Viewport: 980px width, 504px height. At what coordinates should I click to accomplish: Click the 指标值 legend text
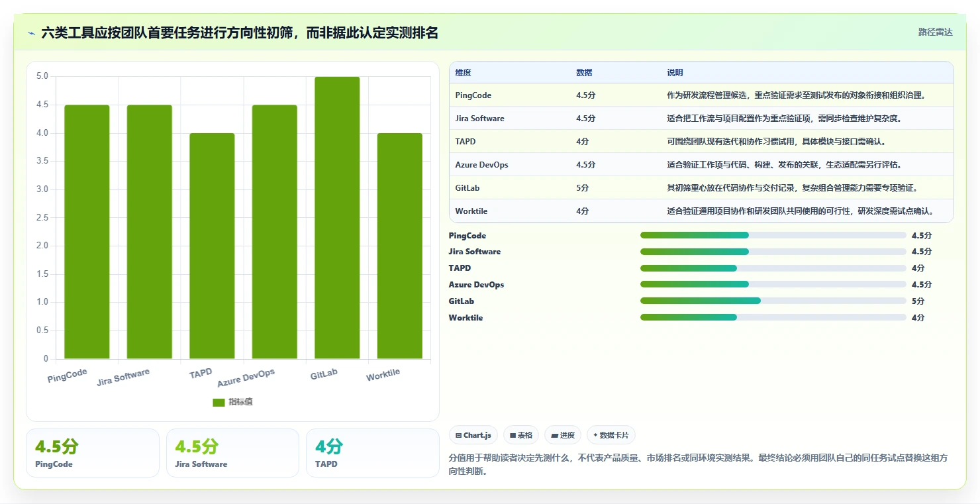[240, 402]
